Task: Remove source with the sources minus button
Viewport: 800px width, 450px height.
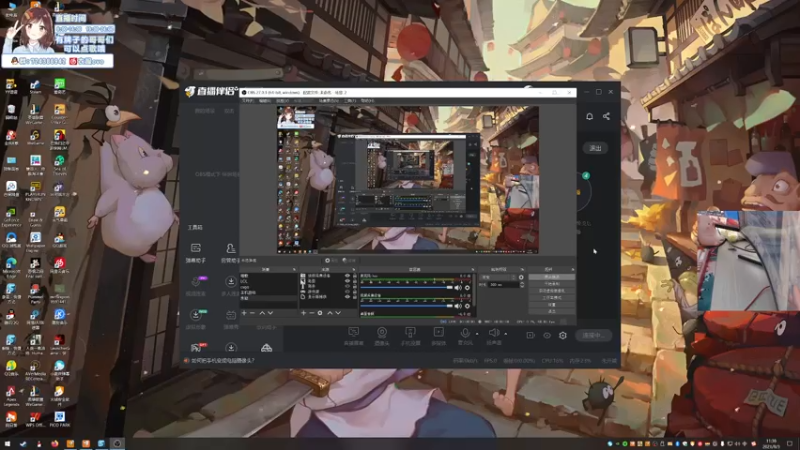Action: 312,313
